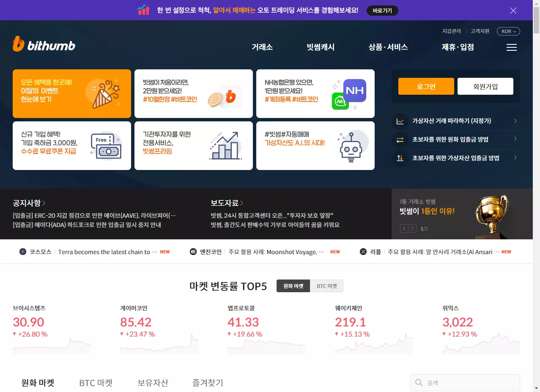Expand 공지사항 notices chevron
This screenshot has width=540, height=392.
tap(44, 203)
